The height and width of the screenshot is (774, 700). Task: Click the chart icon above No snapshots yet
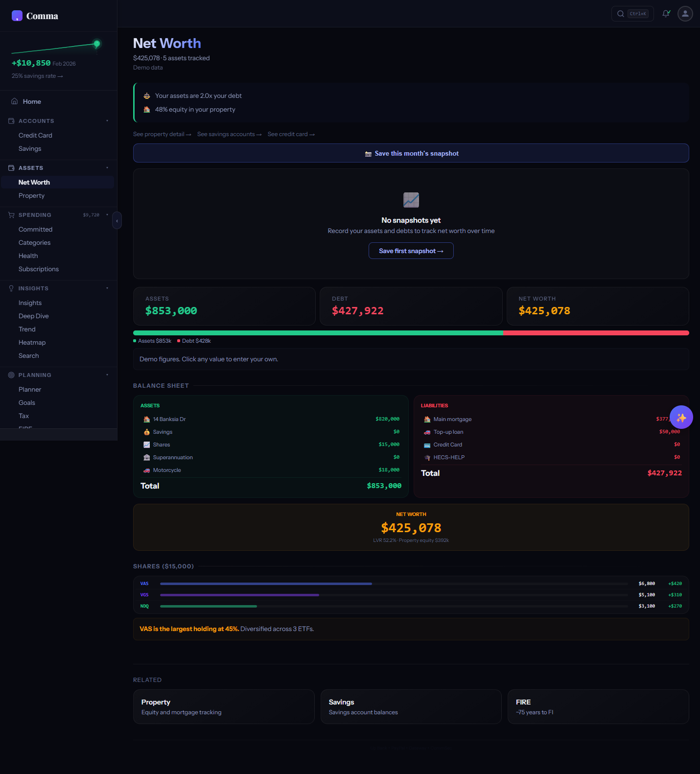coord(411,200)
